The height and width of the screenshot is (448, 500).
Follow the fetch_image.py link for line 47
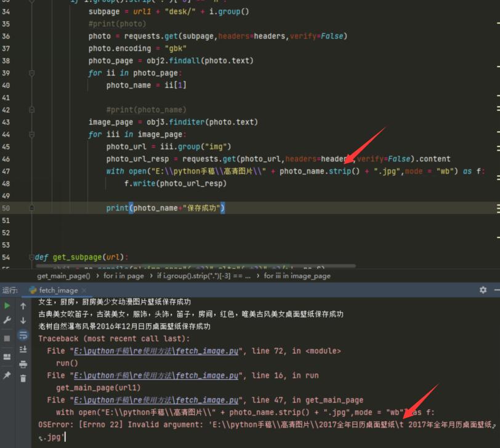click(156, 400)
